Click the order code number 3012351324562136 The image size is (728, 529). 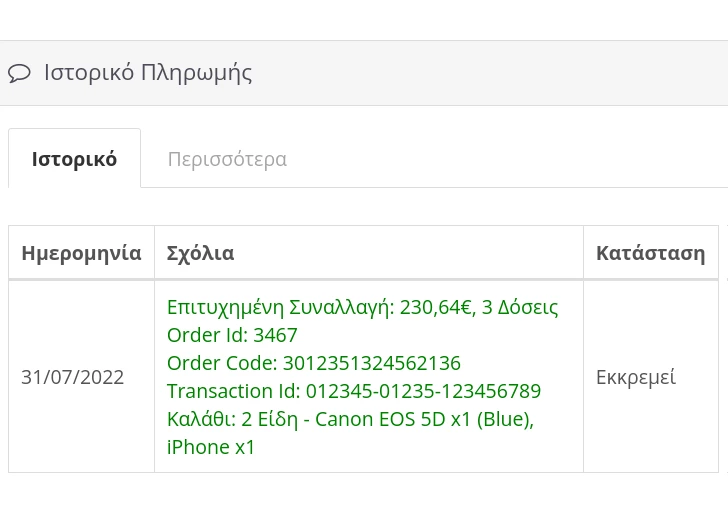coord(371,363)
